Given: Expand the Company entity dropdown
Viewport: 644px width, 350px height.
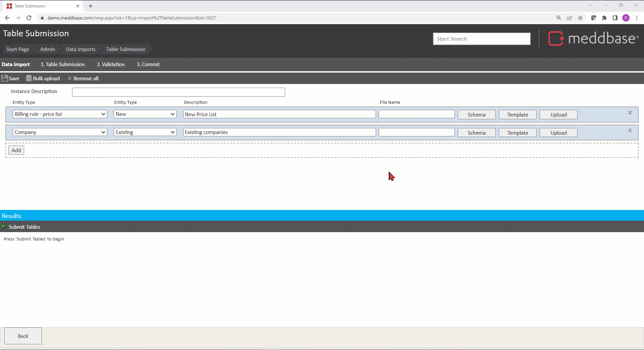Looking at the screenshot, I should tap(60, 132).
